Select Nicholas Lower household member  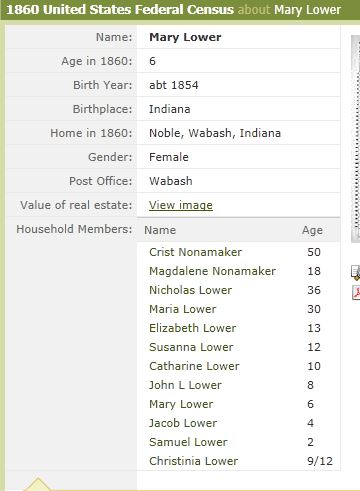pyautogui.click(x=190, y=290)
